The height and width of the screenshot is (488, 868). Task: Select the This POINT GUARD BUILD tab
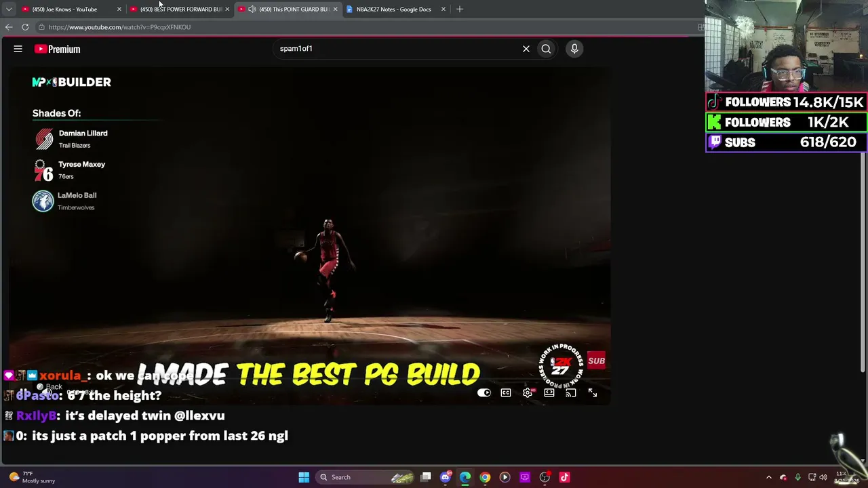289,9
